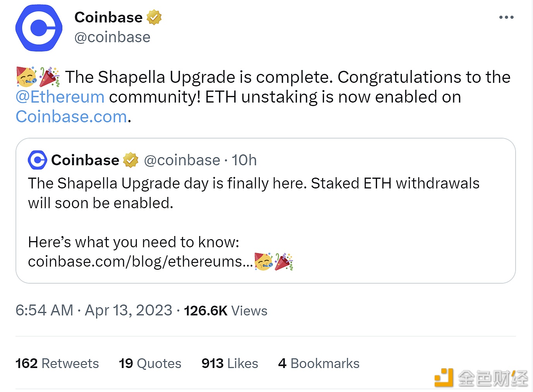Image resolution: width=533 pixels, height=392 pixels.
Task: View the 19 Quotes list
Action: click(x=150, y=363)
